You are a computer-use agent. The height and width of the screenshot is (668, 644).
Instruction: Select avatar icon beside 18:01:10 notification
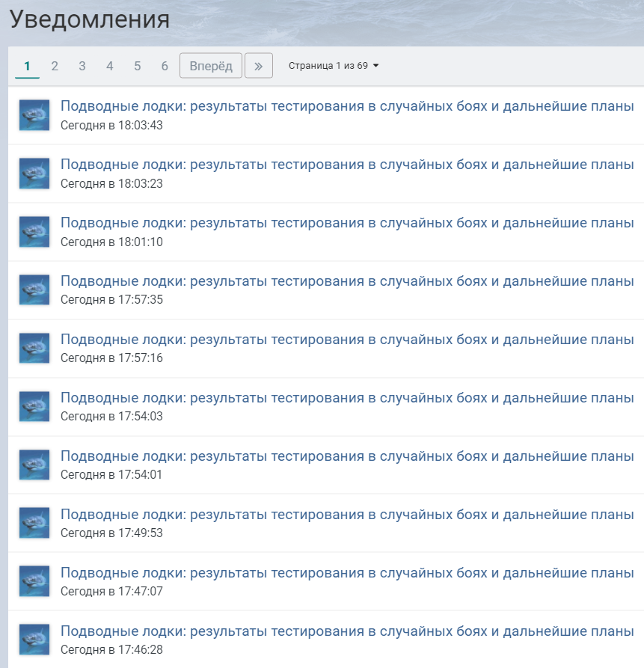point(34,232)
